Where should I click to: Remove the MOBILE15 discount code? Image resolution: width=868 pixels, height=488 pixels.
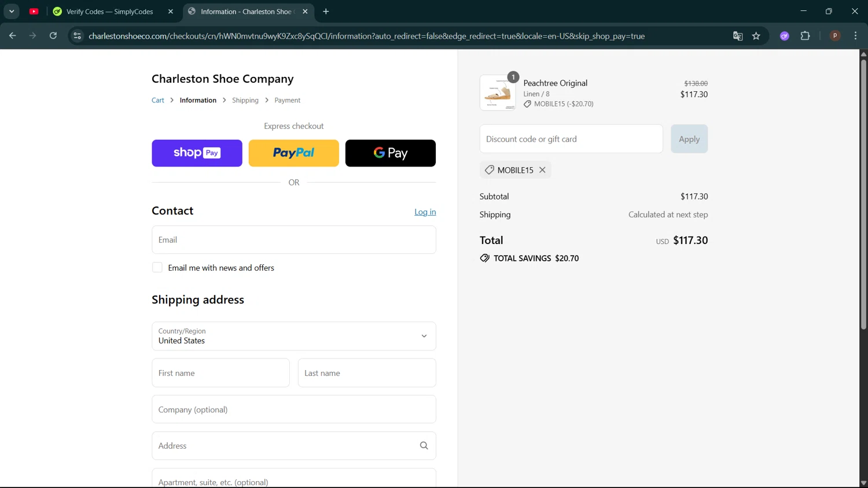(542, 170)
